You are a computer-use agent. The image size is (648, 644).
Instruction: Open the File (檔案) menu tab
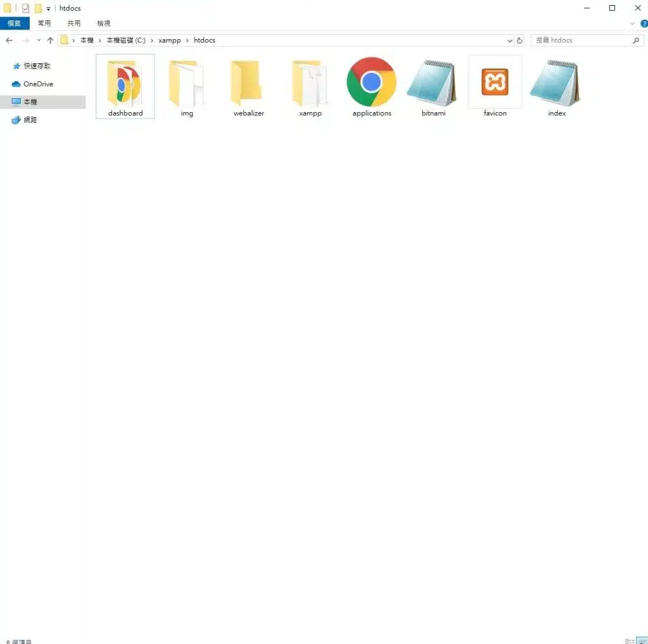tap(15, 23)
